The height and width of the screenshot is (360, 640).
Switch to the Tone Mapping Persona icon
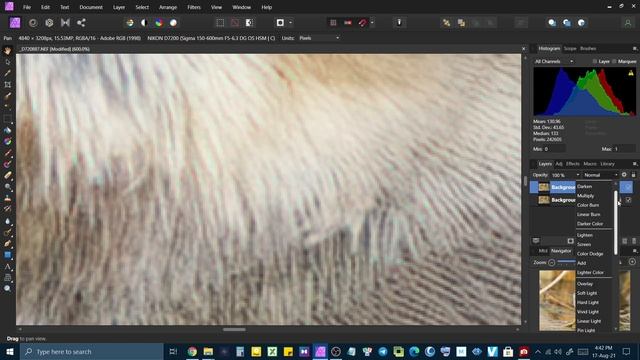tap(65, 23)
